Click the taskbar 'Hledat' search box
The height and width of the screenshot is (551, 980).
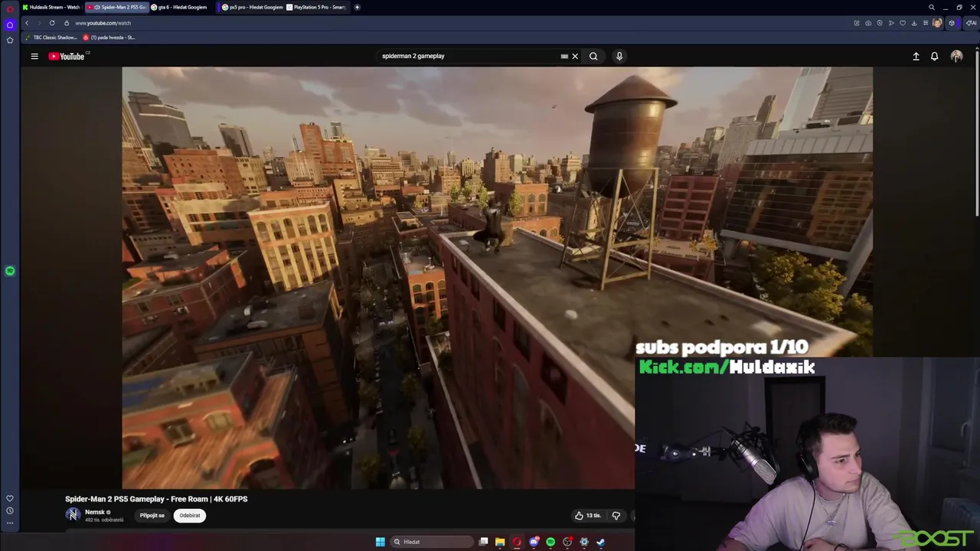tap(431, 542)
